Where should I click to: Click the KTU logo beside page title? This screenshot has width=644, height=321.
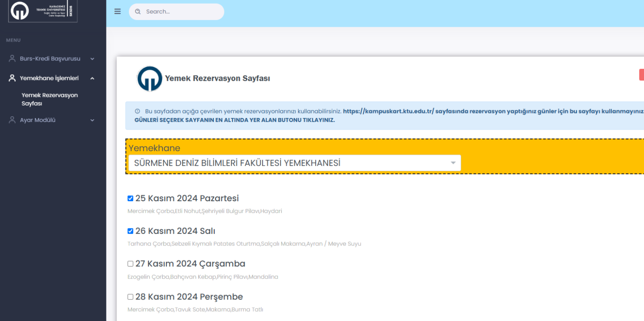pos(149,79)
